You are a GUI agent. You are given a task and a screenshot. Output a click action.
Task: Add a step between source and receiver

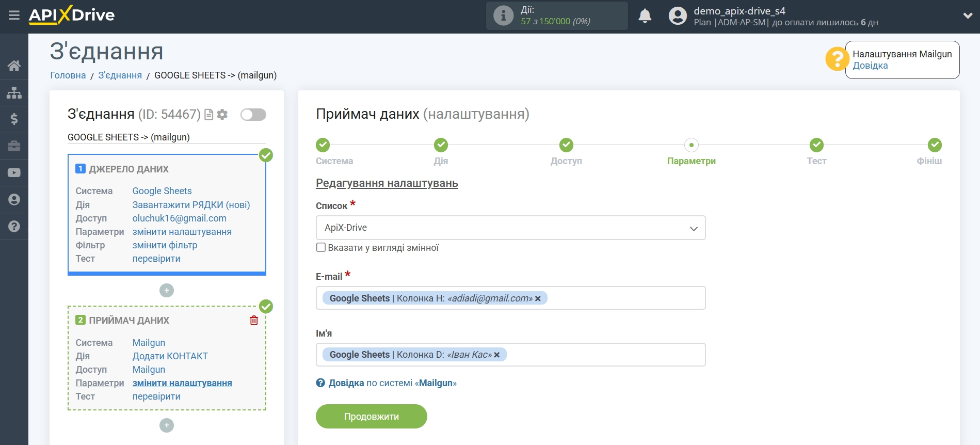tap(167, 291)
